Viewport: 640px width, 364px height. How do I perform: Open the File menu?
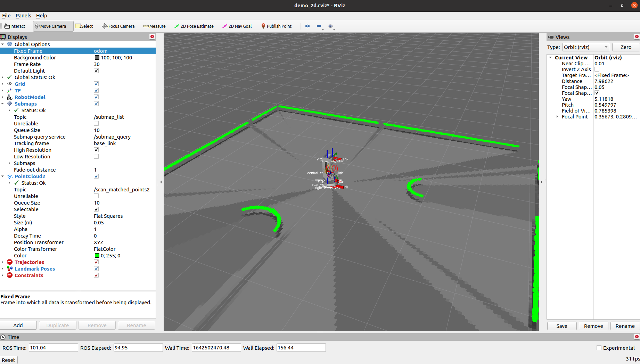pos(6,16)
